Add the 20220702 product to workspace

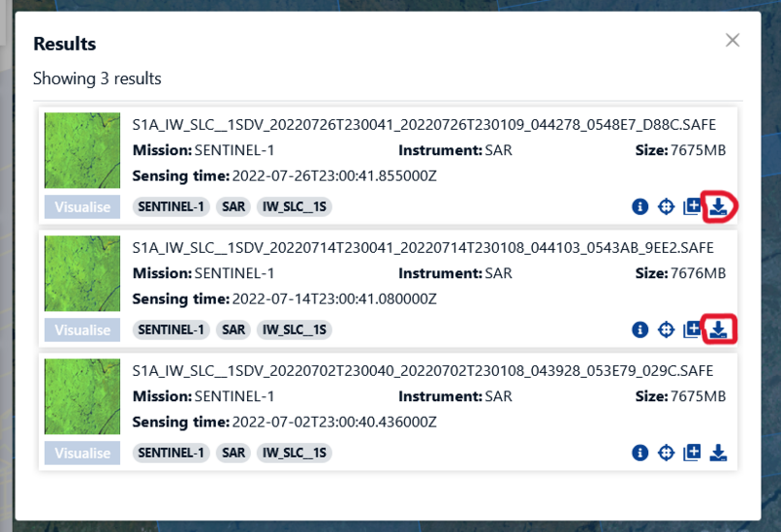pyautogui.click(x=692, y=452)
